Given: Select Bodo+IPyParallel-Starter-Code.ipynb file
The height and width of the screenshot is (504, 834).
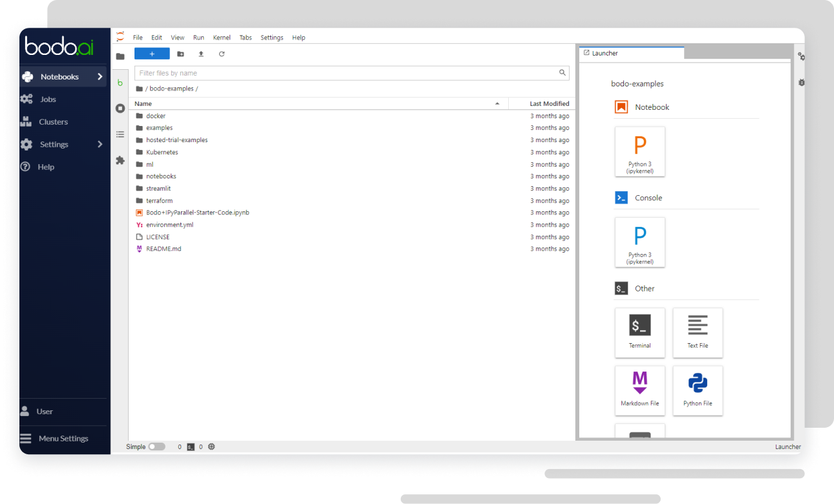Looking at the screenshot, I should coord(352,213).
